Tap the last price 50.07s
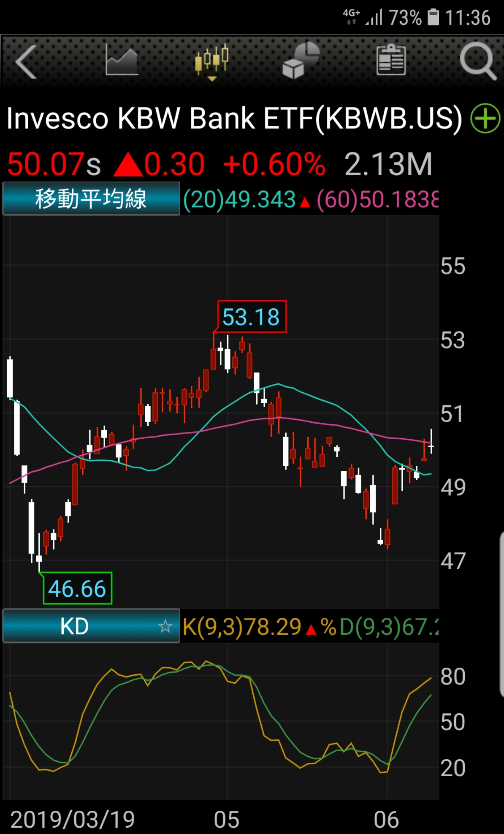The height and width of the screenshot is (834, 504). click(54, 164)
